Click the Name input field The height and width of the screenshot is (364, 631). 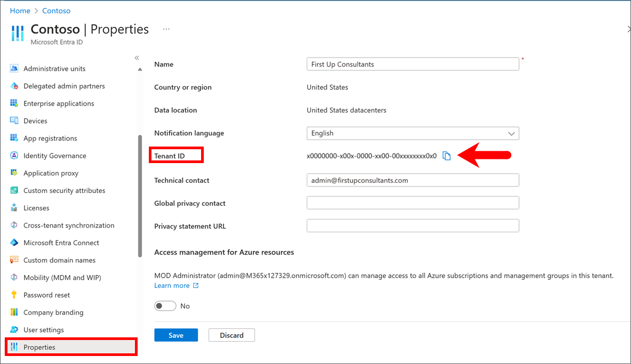tap(413, 64)
